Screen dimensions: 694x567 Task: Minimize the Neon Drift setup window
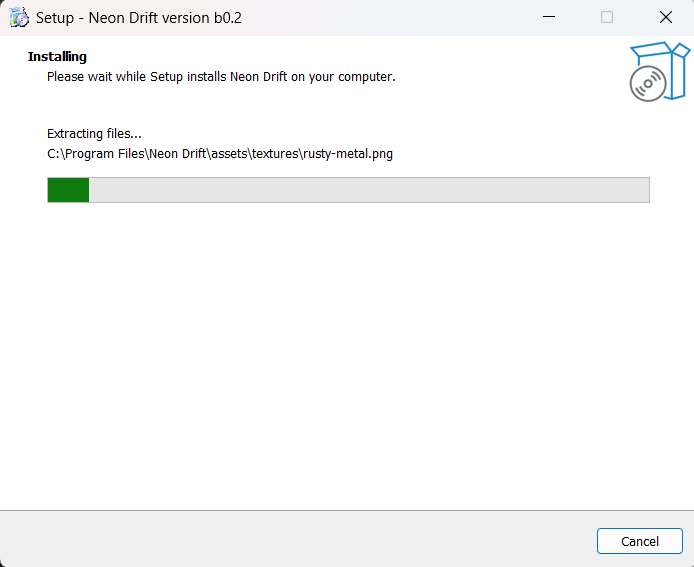[x=549, y=17]
